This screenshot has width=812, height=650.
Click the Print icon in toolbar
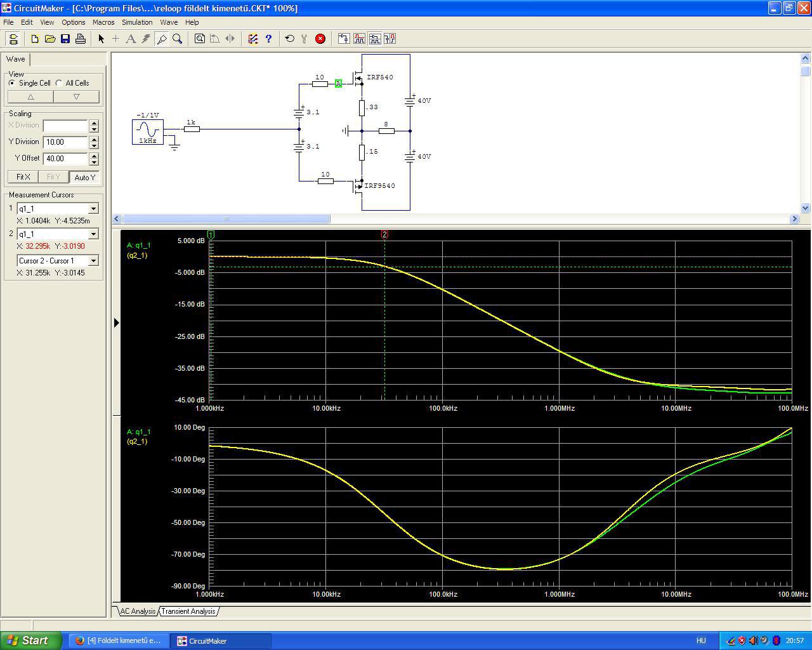point(81,39)
